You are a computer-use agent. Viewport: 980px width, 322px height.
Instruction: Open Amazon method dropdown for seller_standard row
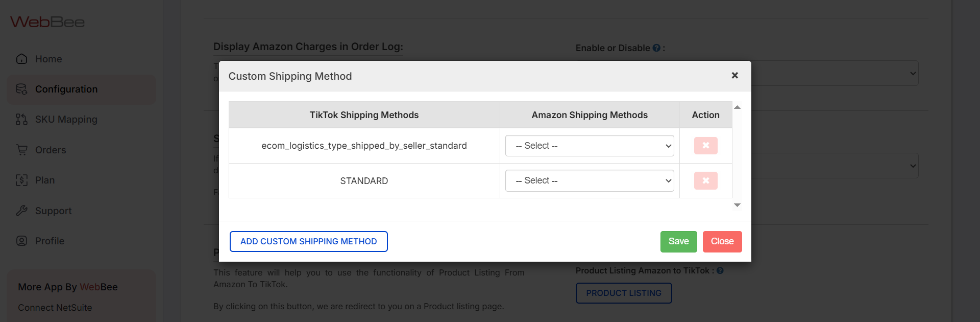coord(590,146)
